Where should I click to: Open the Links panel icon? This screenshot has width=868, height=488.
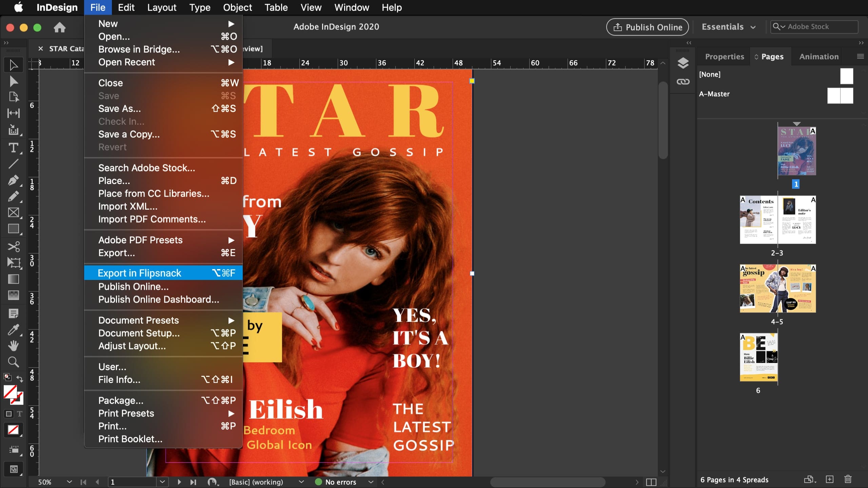(683, 82)
